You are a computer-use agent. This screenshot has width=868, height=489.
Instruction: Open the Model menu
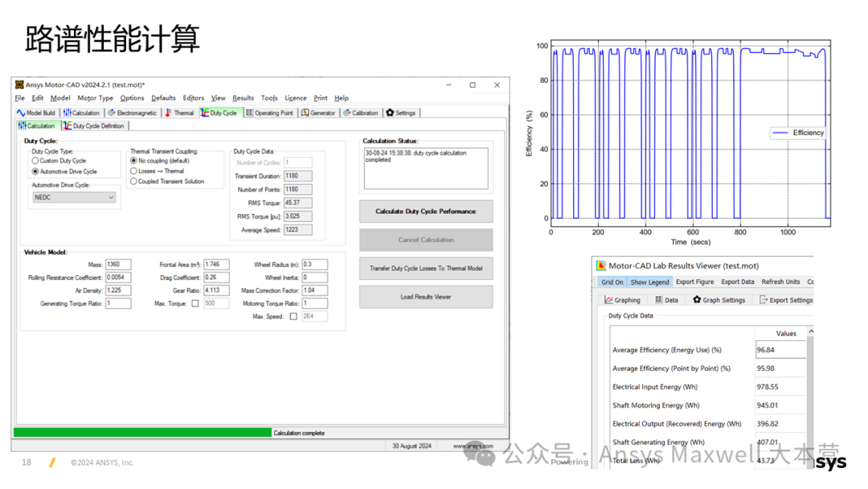pyautogui.click(x=60, y=98)
